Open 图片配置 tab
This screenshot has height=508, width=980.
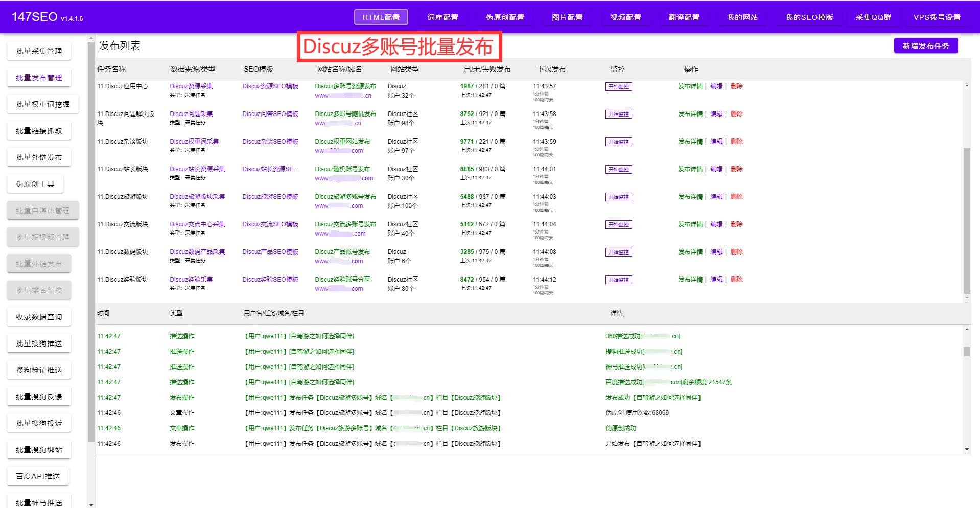click(x=567, y=17)
